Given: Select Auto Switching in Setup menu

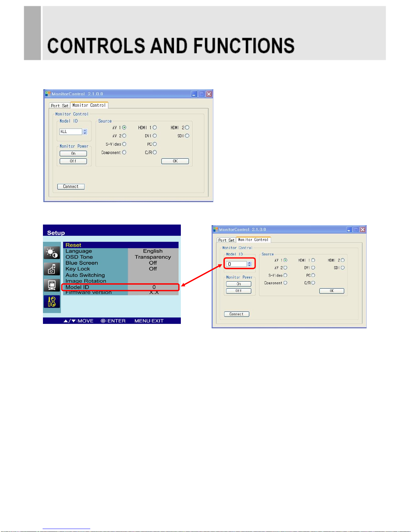Looking at the screenshot, I should [x=121, y=275].
